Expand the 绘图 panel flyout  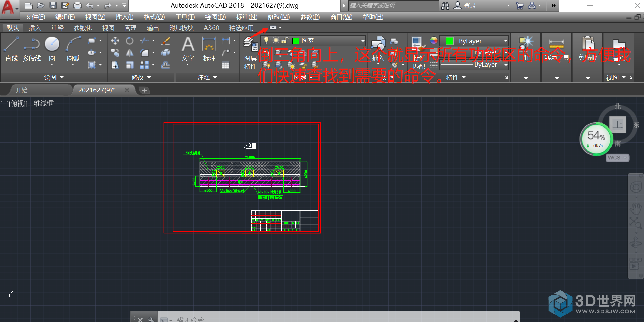click(54, 78)
